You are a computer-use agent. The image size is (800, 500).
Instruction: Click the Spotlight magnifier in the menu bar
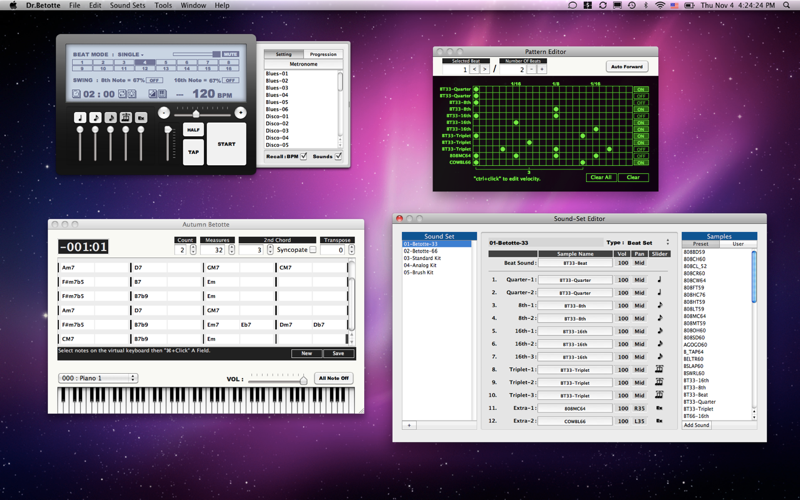pyautogui.click(x=785, y=5)
